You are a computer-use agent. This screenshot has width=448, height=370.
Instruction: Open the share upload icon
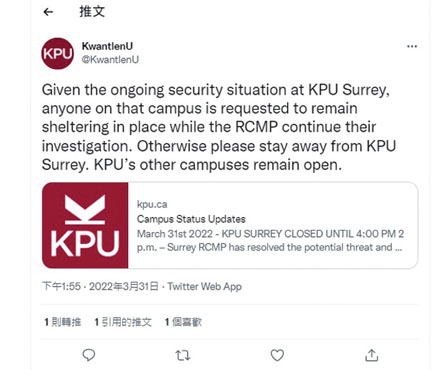click(371, 355)
